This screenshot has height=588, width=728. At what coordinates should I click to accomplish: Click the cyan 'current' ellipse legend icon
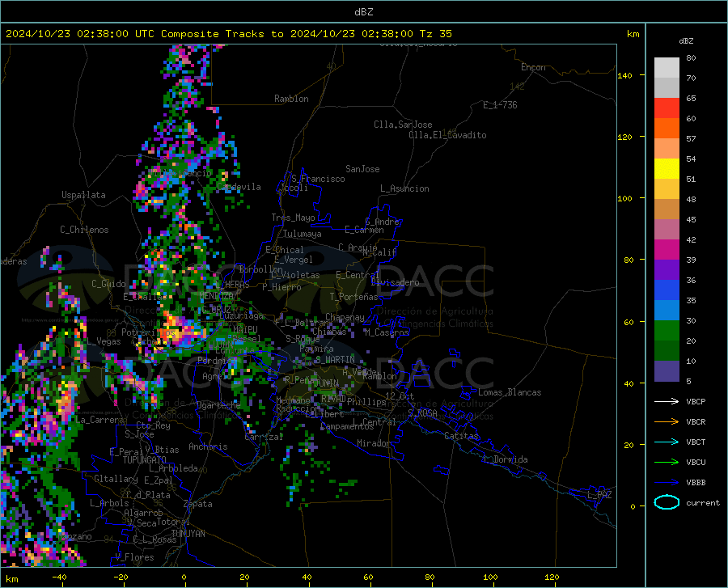pyautogui.click(x=667, y=502)
